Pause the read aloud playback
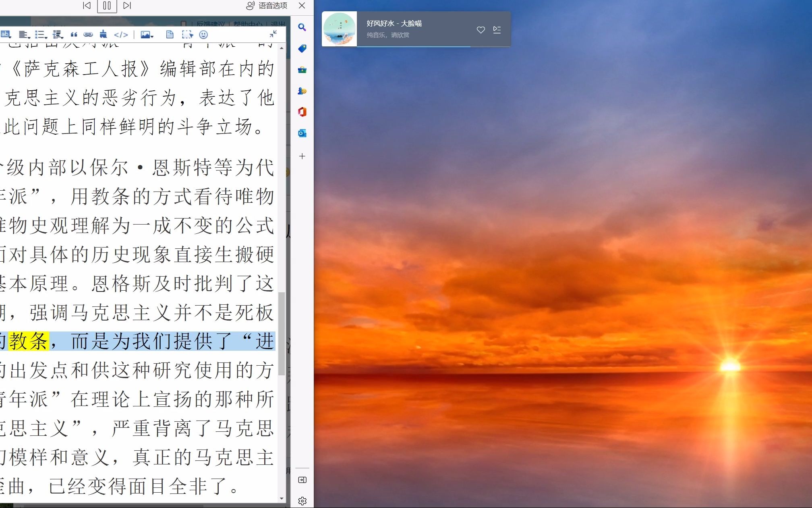The width and height of the screenshot is (812, 508). tap(107, 6)
